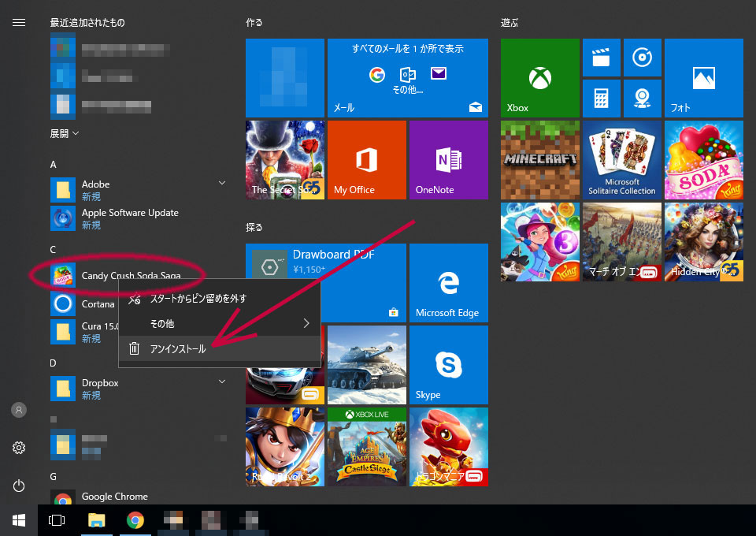Launch the Calculator tile
The width and height of the screenshot is (756, 536).
[601, 99]
